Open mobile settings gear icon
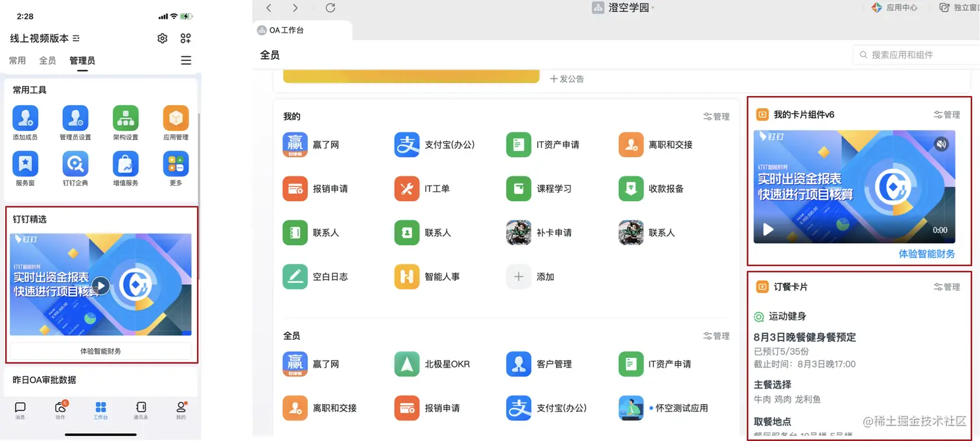The image size is (980, 441). 163,38
